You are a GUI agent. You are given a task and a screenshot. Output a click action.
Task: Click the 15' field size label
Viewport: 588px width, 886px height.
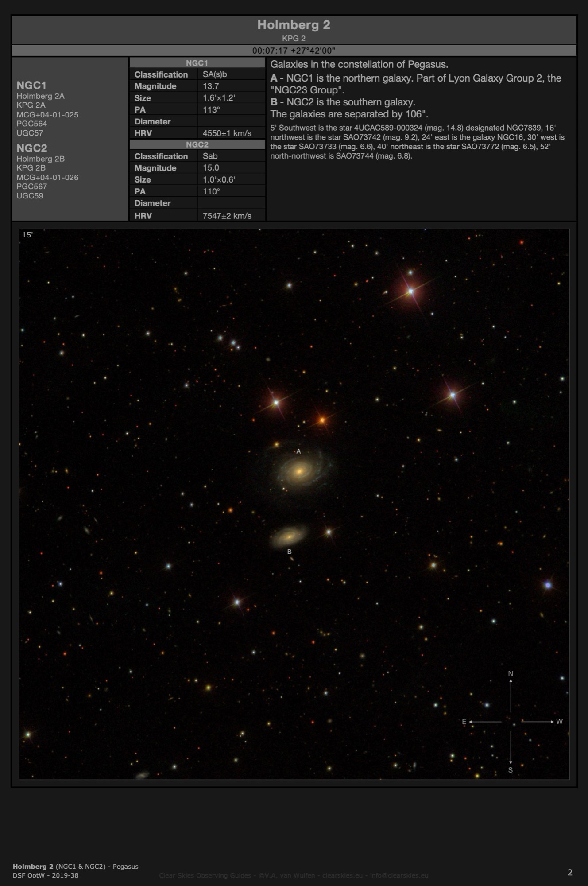[27, 235]
